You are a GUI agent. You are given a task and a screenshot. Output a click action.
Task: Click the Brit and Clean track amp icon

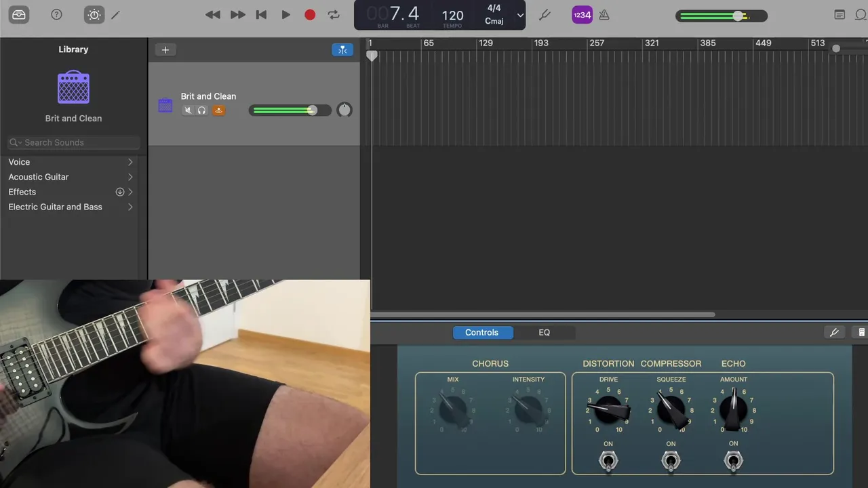click(165, 105)
